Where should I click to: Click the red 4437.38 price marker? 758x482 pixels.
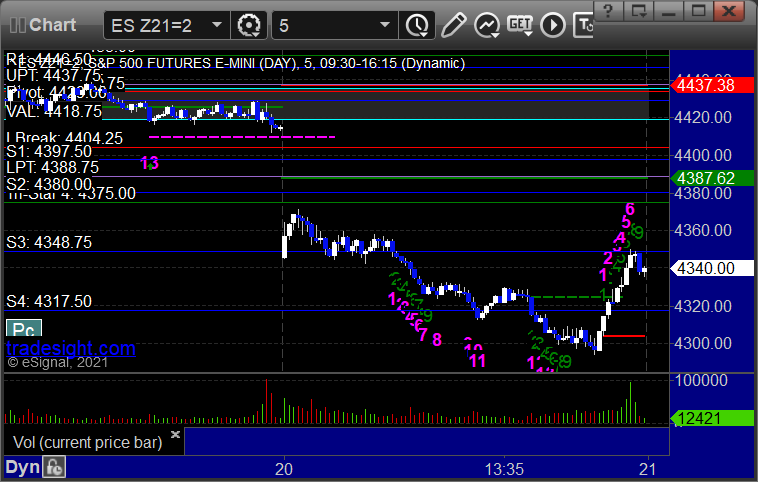coord(712,86)
